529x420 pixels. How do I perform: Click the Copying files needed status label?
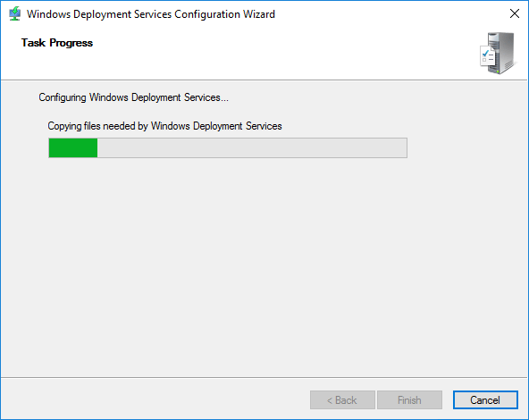click(x=164, y=126)
